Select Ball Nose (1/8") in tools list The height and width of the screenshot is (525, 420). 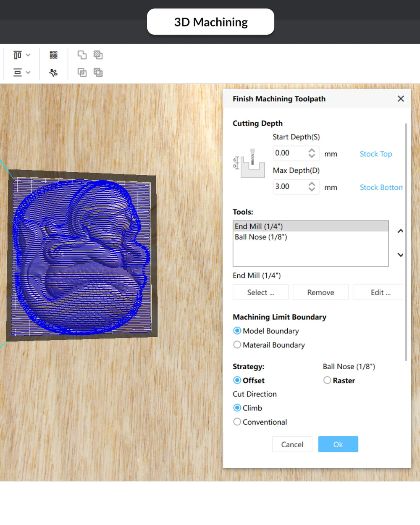pos(311,237)
